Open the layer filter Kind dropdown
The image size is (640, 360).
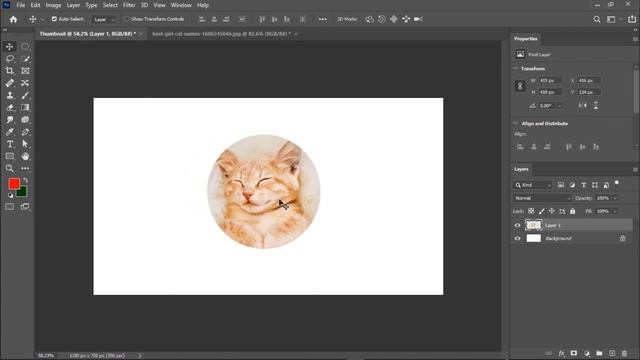(533, 185)
